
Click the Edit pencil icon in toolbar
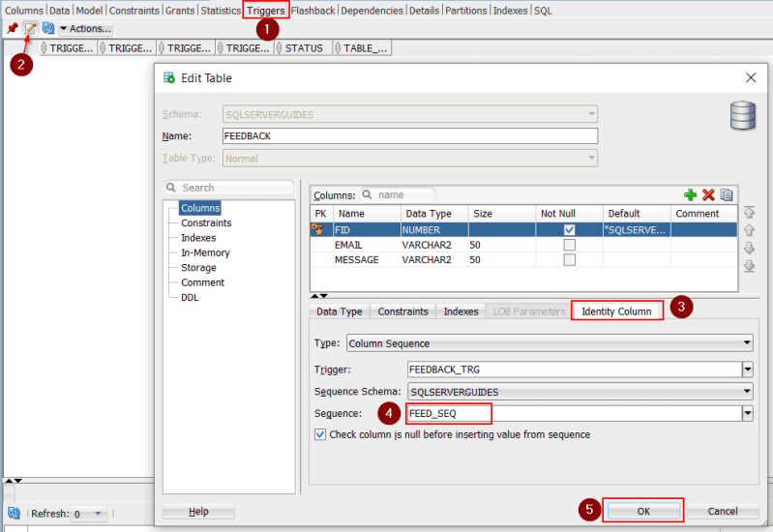(31, 29)
